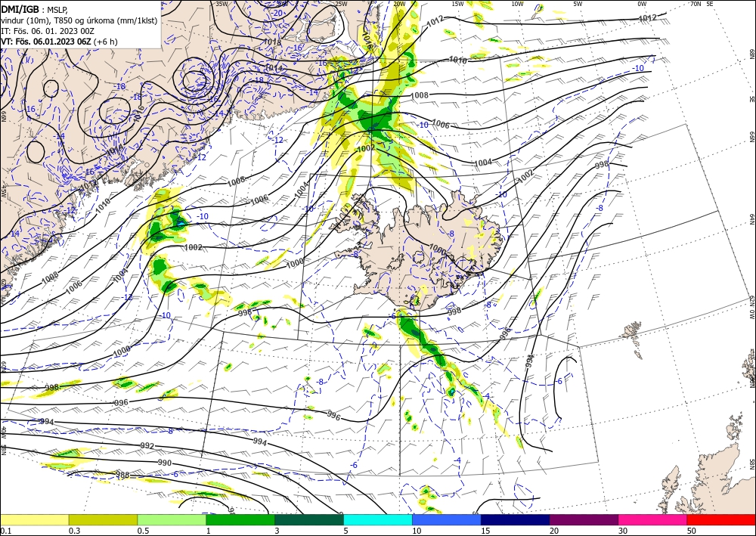Click the olive 0.3–0.5 legend swatch
The image size is (756, 536).
tap(103, 519)
